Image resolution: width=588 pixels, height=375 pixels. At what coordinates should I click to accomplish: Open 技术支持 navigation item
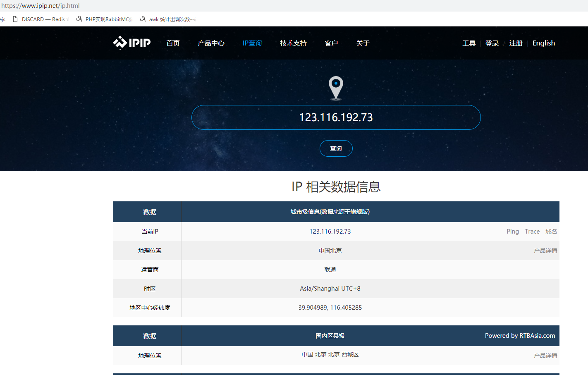click(293, 43)
